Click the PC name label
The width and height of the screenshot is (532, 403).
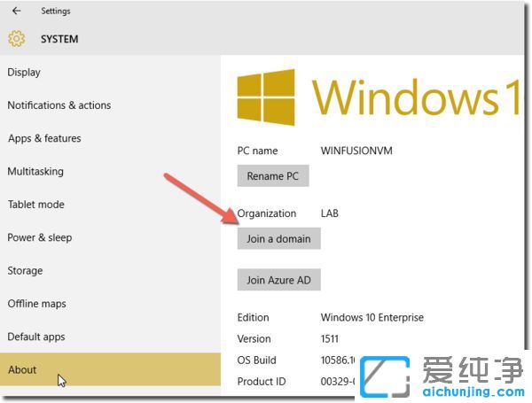257,151
